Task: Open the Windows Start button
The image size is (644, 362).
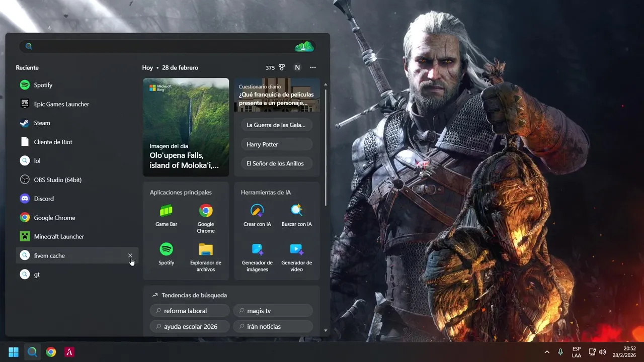Action: point(14,352)
